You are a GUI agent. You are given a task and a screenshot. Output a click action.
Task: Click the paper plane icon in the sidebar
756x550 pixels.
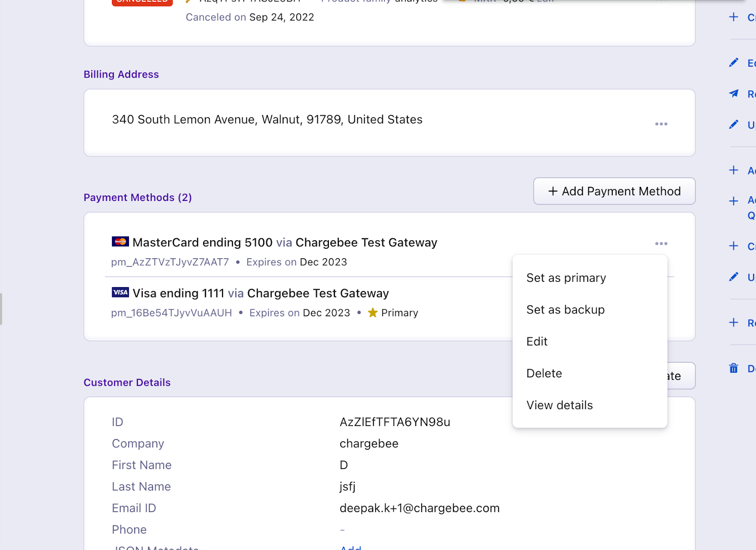pos(733,94)
